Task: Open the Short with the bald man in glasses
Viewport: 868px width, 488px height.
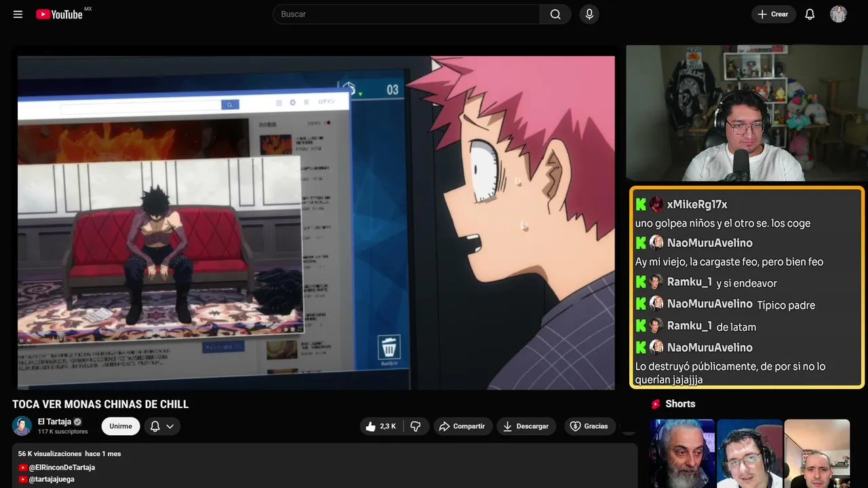Action: (817, 453)
